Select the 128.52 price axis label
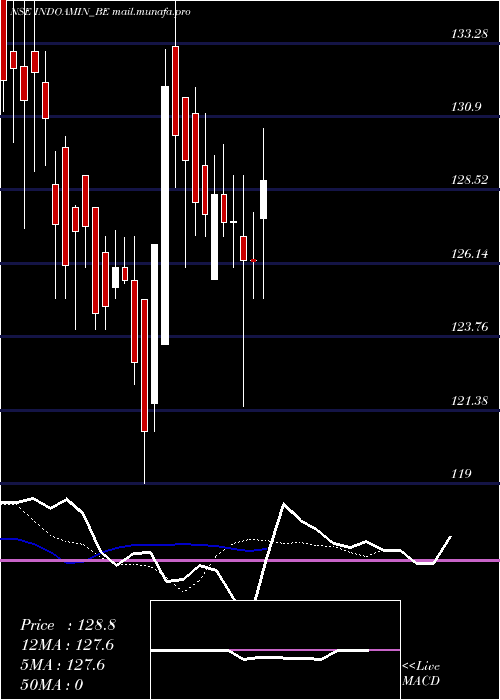Image resolution: width=500 pixels, height=700 pixels. 470,180
